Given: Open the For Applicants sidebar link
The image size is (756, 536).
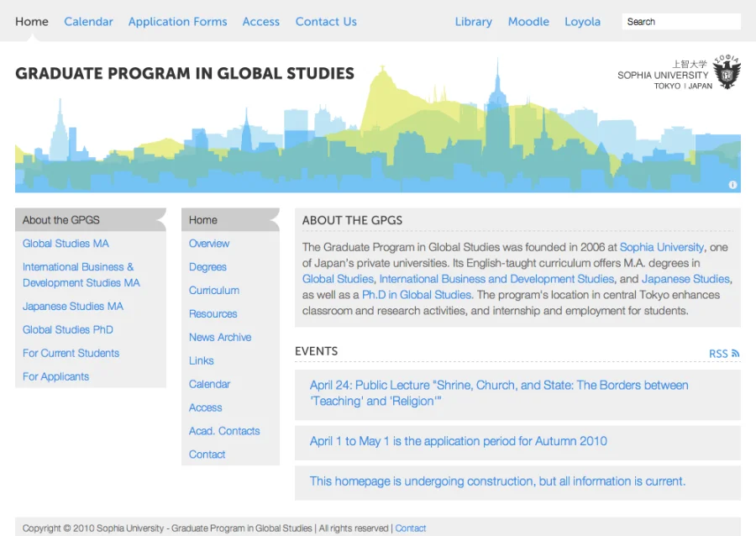Looking at the screenshot, I should 55,377.
